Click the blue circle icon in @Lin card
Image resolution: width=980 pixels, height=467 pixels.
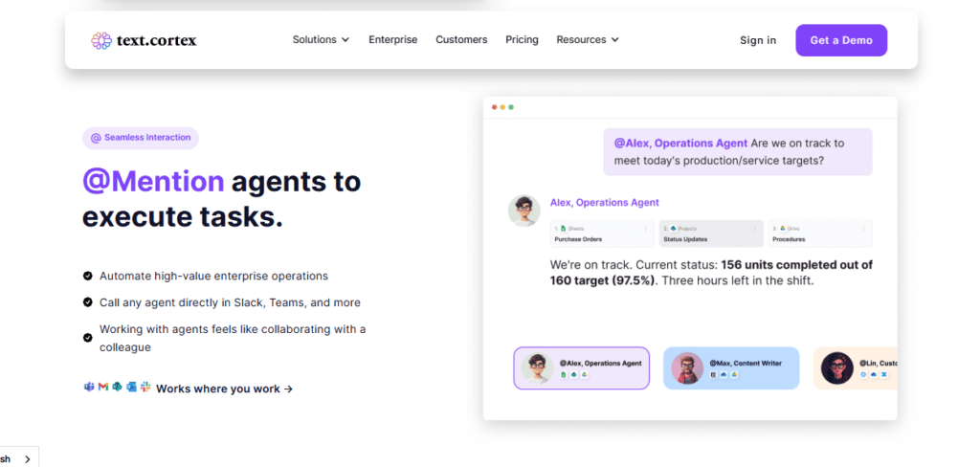tap(863, 374)
